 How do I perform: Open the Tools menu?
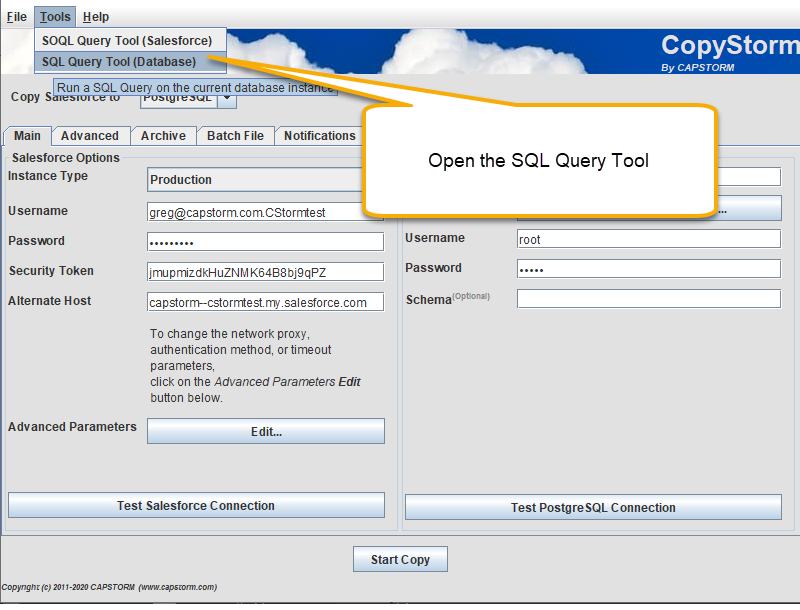pyautogui.click(x=55, y=17)
